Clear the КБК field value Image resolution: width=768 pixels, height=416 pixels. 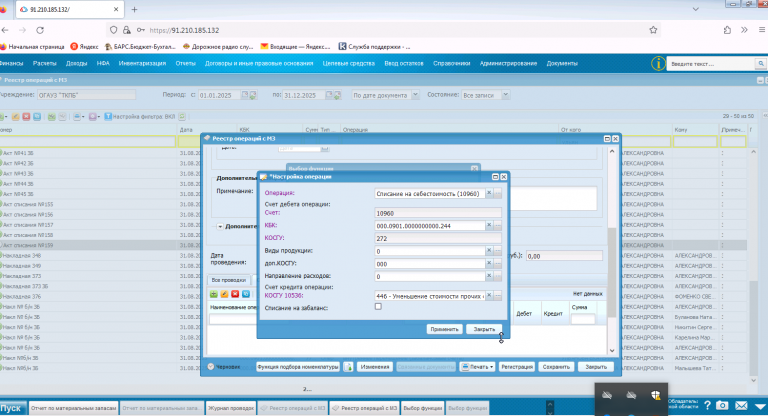pos(489,225)
